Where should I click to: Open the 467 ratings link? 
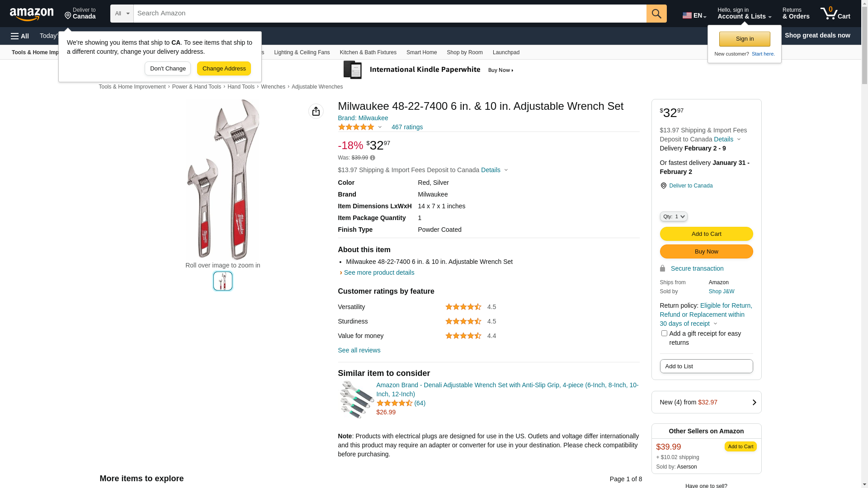(407, 127)
